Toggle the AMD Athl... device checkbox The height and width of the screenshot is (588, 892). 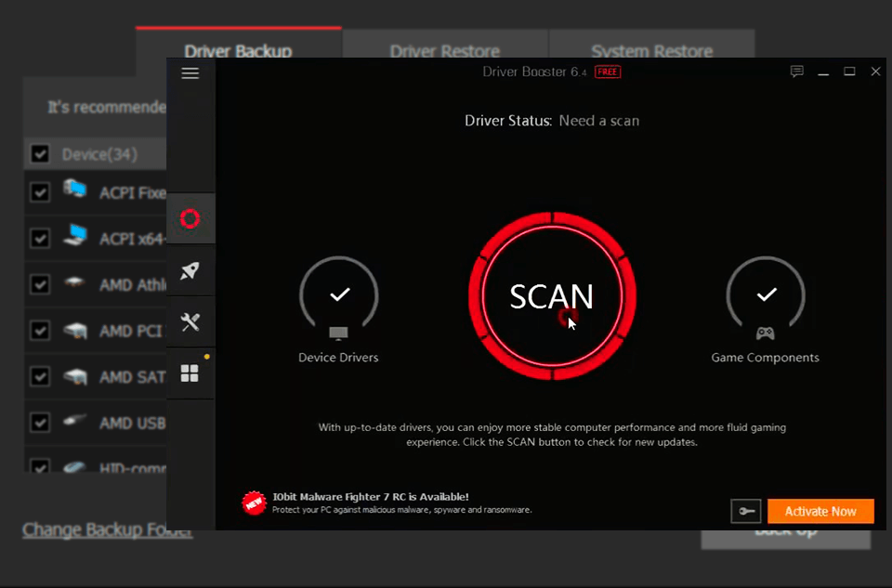40,283
